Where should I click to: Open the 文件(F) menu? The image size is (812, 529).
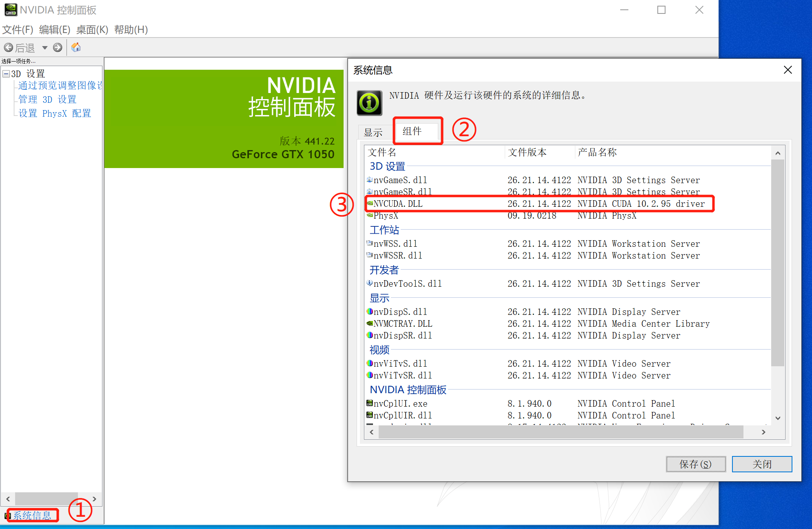[17, 29]
